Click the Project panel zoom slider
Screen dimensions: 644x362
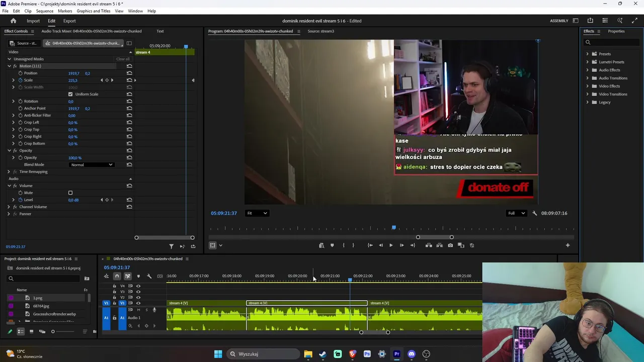62,331
